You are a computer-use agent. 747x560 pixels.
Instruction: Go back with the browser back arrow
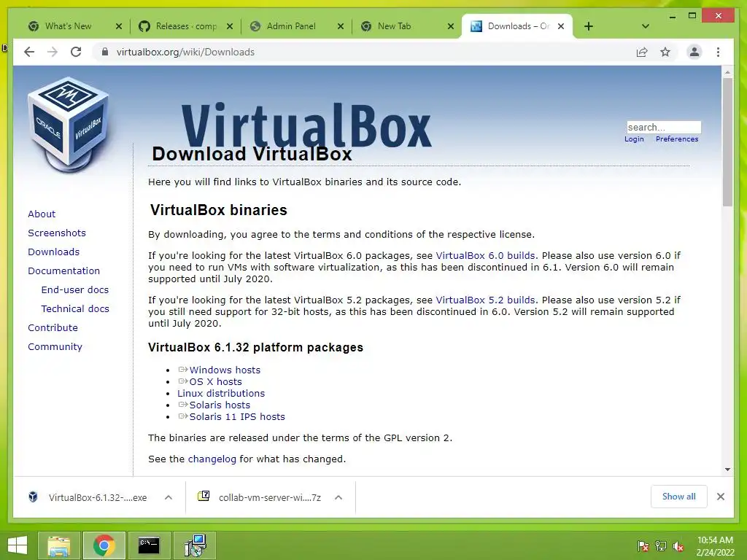[29, 52]
